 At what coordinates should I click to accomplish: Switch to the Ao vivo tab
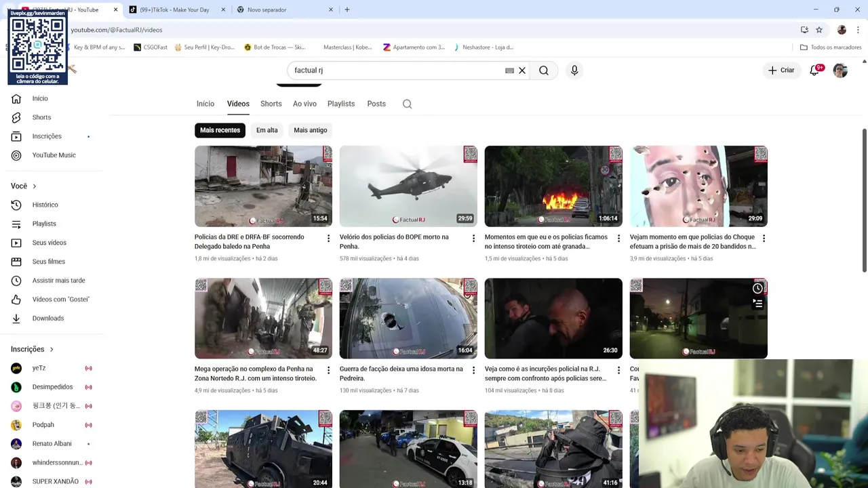point(304,104)
